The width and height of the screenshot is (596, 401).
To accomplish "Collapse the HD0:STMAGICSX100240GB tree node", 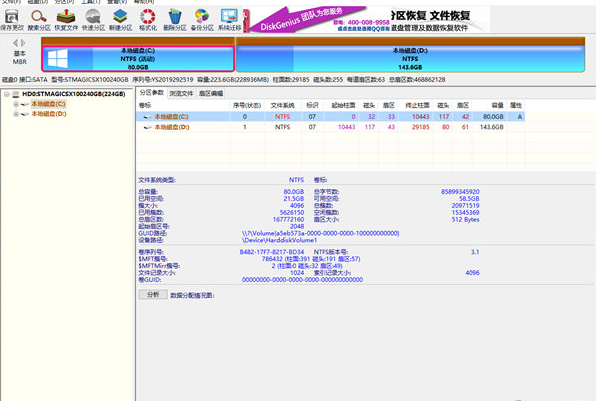I will (x=6, y=94).
